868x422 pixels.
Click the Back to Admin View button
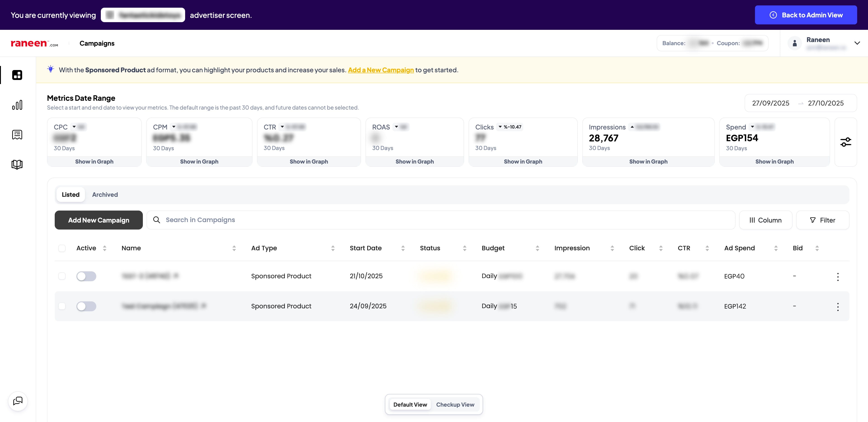click(x=806, y=15)
